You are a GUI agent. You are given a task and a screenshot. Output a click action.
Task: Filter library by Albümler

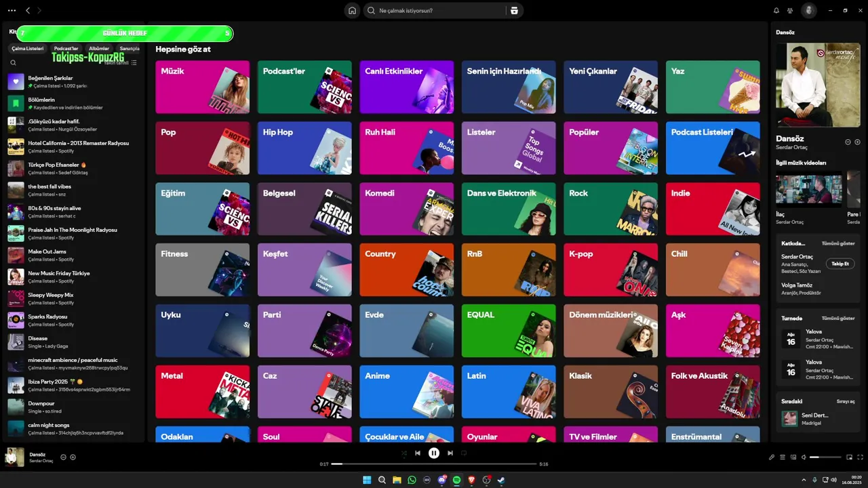point(99,49)
